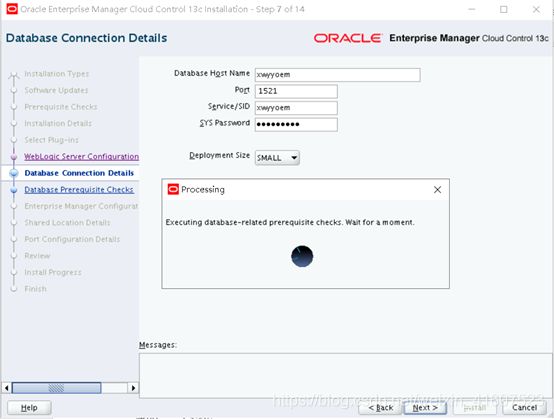Viewport: 554px width, 419px height.
Task: Open the Deployment Size dropdown
Action: [x=277, y=158]
